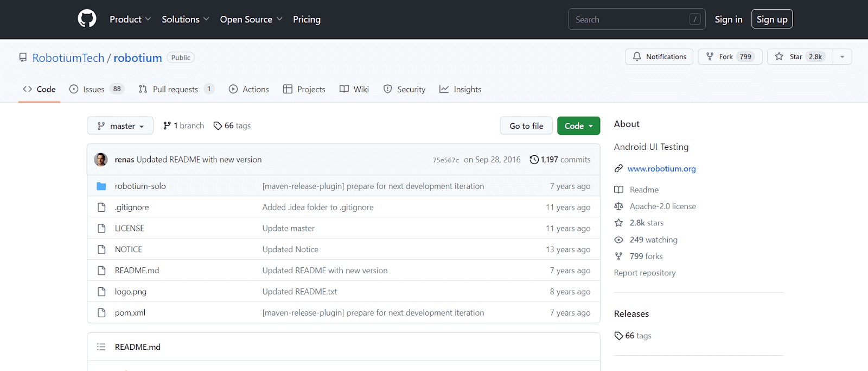The height and width of the screenshot is (371, 868).
Task: Expand the master branch dropdown
Action: 120,126
